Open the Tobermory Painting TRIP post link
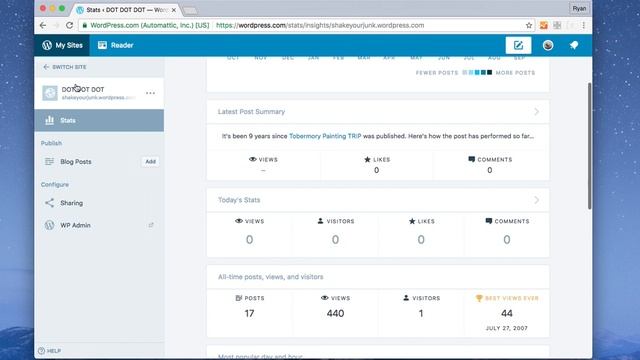Viewport: 640px width, 360px height. 325,136
